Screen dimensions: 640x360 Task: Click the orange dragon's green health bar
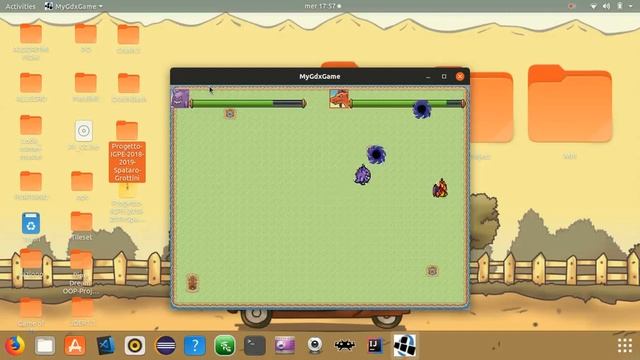(407, 103)
